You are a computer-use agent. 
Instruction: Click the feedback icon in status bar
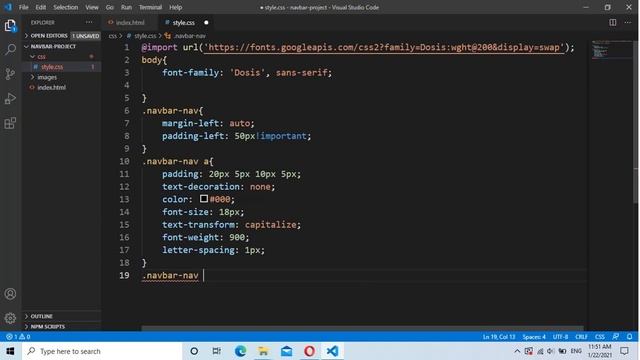click(x=616, y=337)
